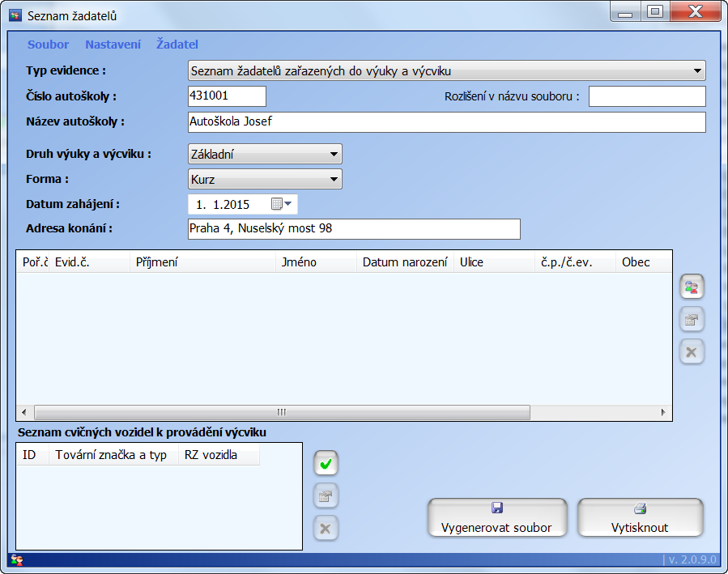Viewport: 728px width, 574px height.
Task: Sort by Datum narození column header
Action: coord(405,262)
